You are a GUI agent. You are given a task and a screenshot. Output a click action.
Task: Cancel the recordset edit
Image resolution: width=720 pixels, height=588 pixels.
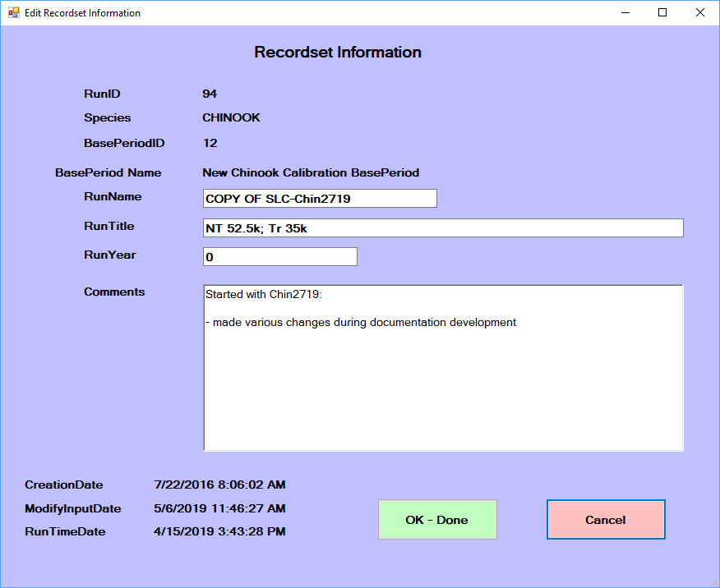point(606,519)
